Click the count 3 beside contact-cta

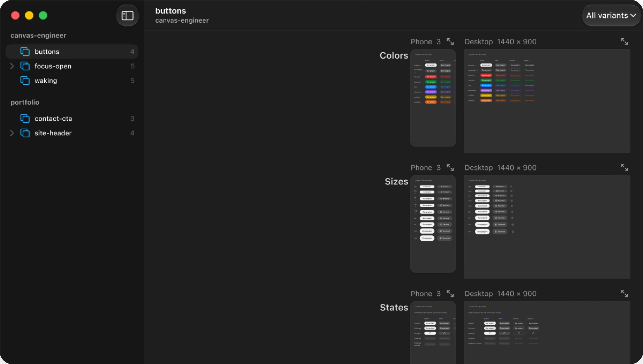[132, 119]
